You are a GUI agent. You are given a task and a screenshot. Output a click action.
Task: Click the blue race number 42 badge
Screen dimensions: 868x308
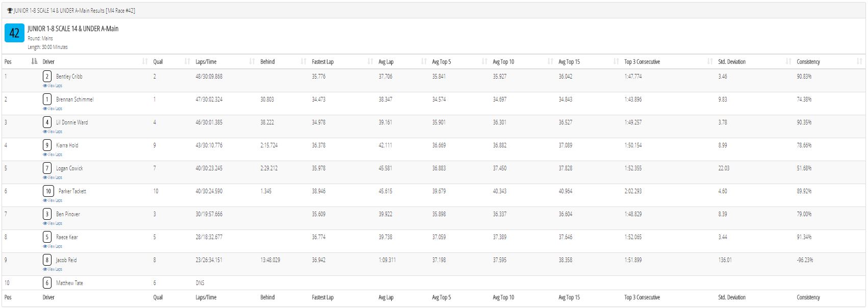click(14, 33)
